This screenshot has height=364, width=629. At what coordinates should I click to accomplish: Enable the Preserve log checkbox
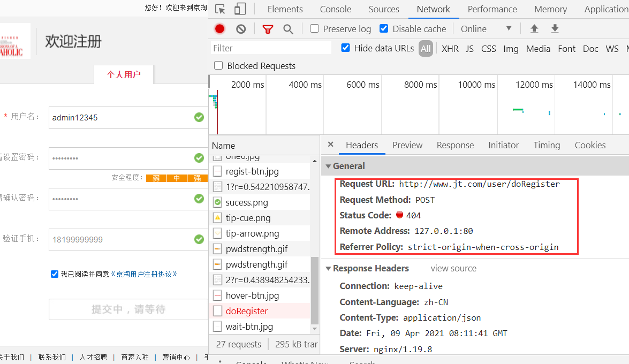(315, 28)
